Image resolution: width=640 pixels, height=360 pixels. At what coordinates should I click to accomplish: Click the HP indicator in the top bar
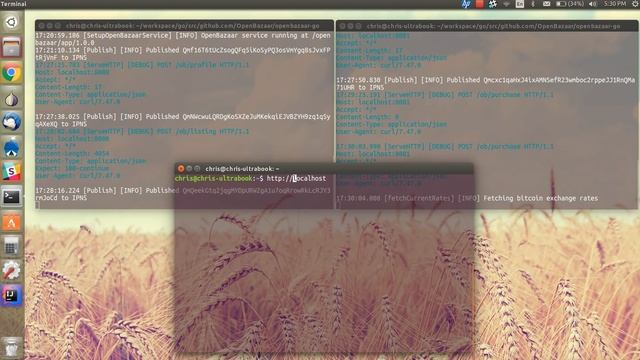click(x=466, y=4)
